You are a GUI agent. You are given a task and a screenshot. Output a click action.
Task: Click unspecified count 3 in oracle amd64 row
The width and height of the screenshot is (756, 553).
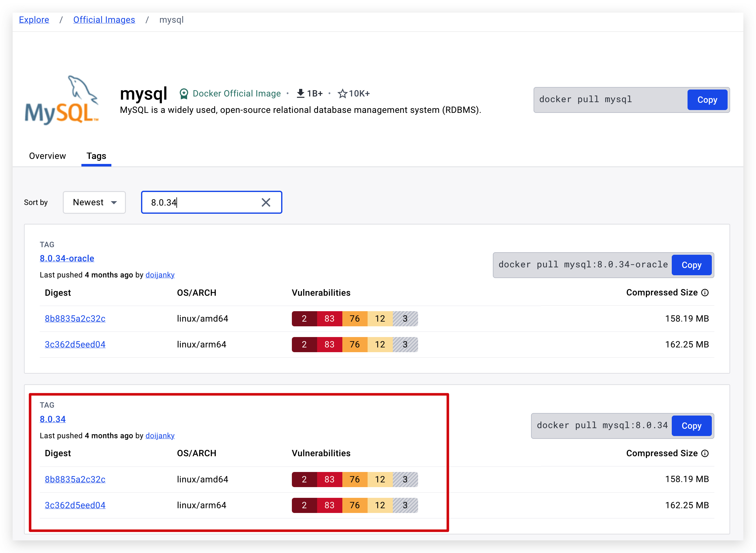pyautogui.click(x=405, y=318)
